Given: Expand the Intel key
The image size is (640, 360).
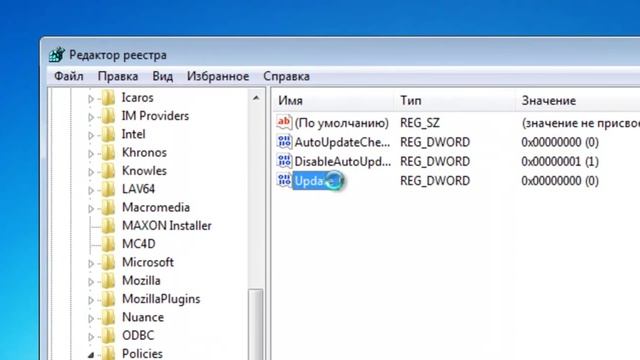Looking at the screenshot, I should pos(91,135).
